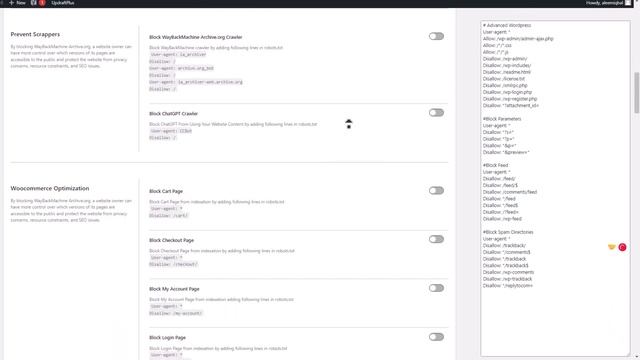Click the 'User-agent: CCBot' code line

(171, 131)
